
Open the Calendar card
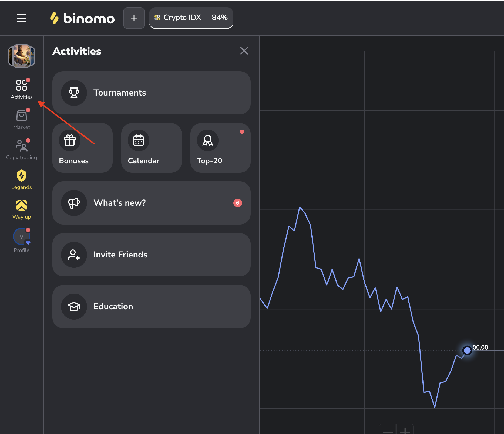(x=152, y=148)
